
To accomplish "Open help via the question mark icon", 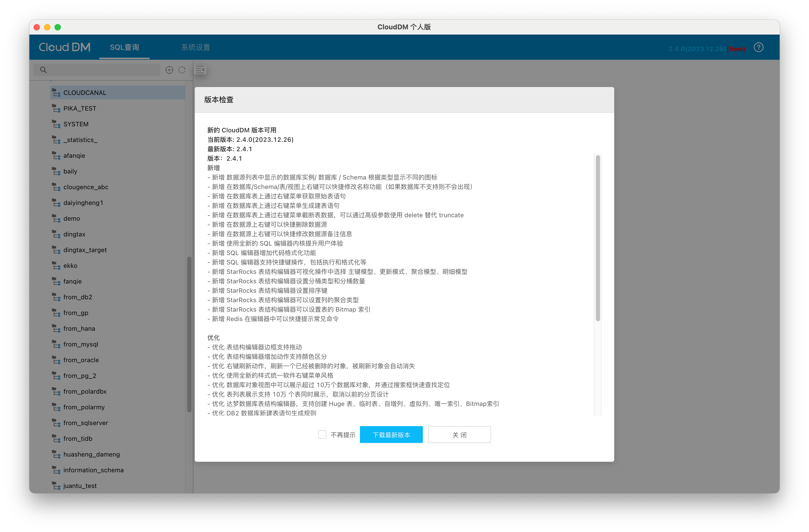I will pyautogui.click(x=758, y=47).
